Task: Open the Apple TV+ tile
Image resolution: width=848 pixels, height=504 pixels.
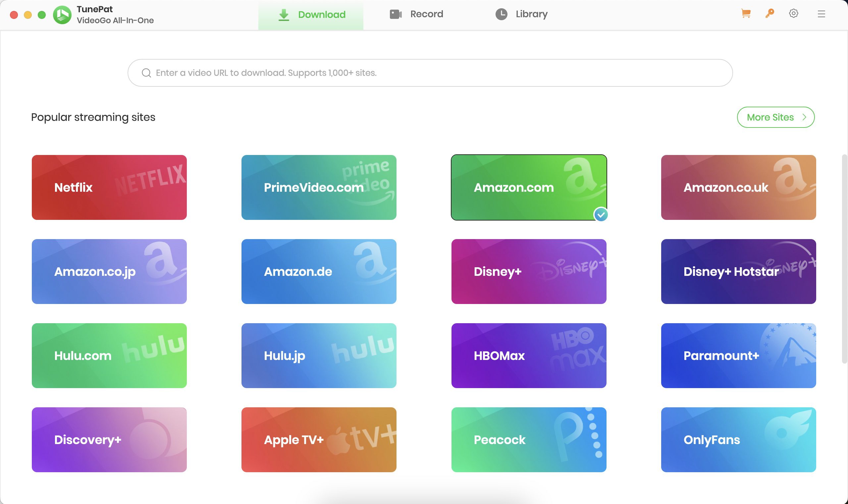Action: pyautogui.click(x=319, y=440)
